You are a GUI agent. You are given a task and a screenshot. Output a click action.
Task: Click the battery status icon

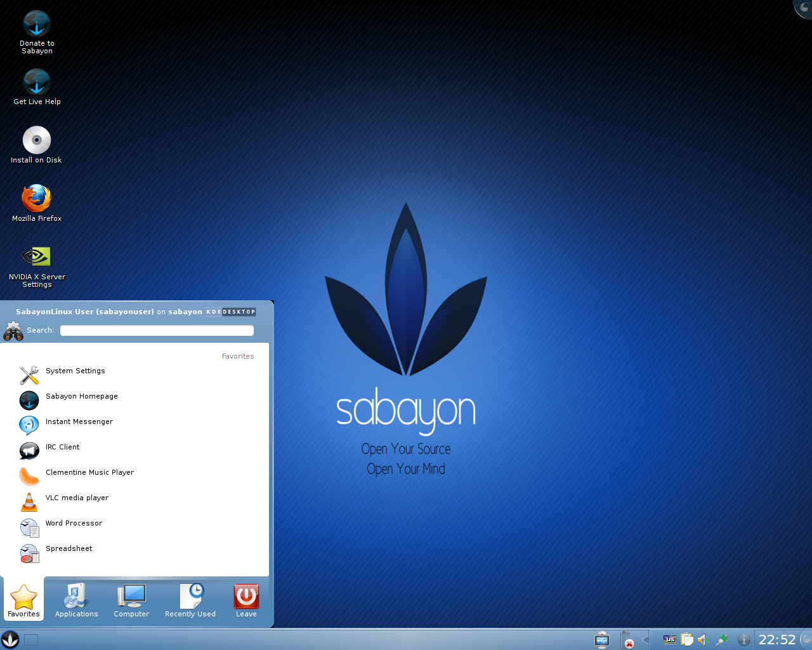(627, 640)
